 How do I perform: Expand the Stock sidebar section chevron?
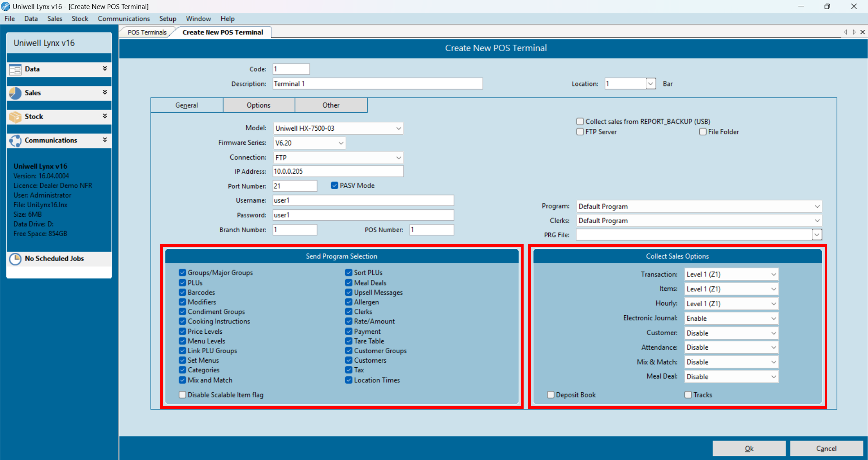pos(105,116)
